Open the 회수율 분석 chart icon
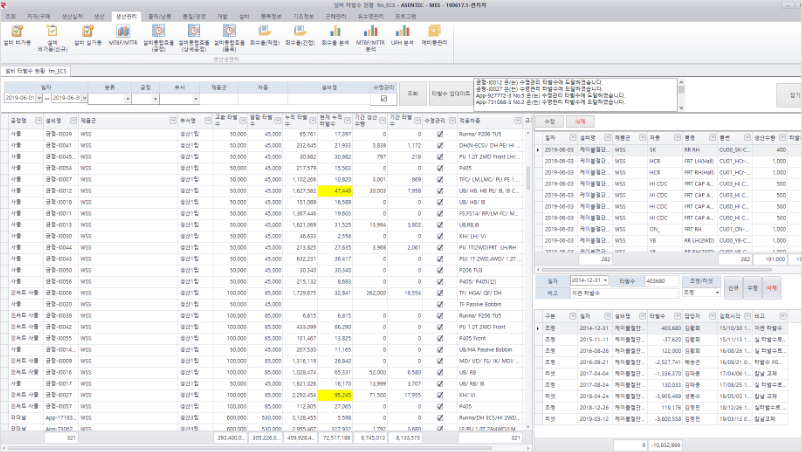This screenshot has width=802, height=452. click(x=335, y=35)
